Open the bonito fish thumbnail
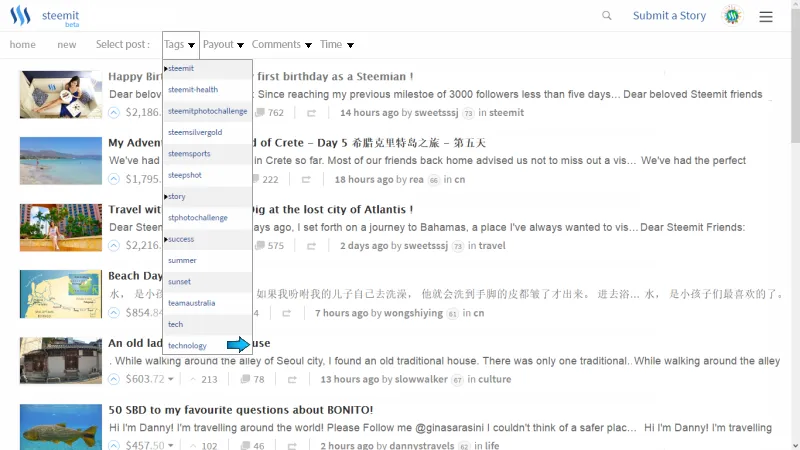 [x=61, y=427]
